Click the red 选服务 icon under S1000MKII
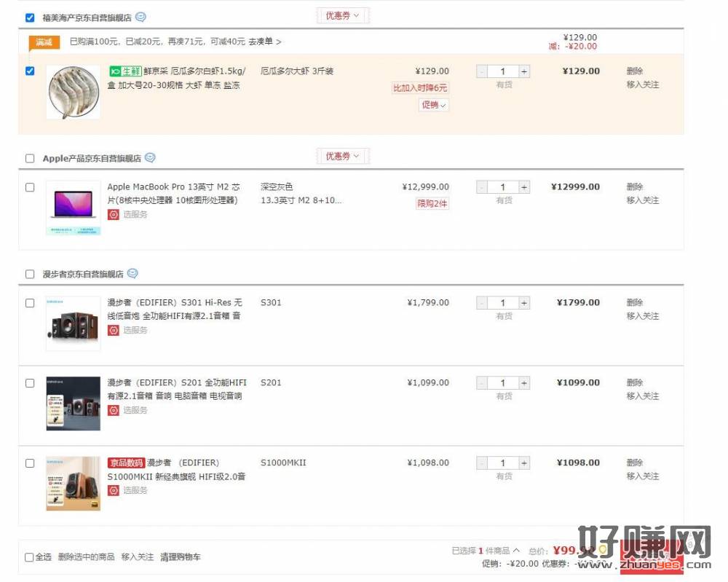 (x=114, y=490)
